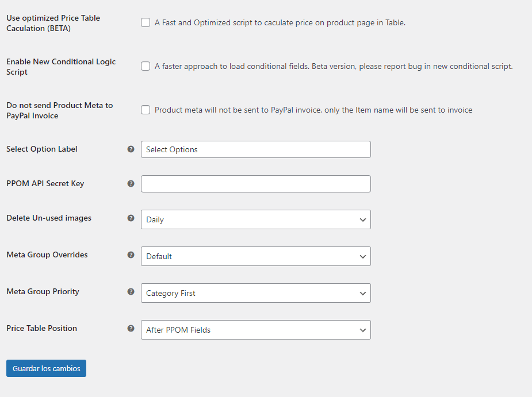The height and width of the screenshot is (397, 532).
Task: Tick Enable New Conditional Logic Script checkbox
Action: [146, 66]
